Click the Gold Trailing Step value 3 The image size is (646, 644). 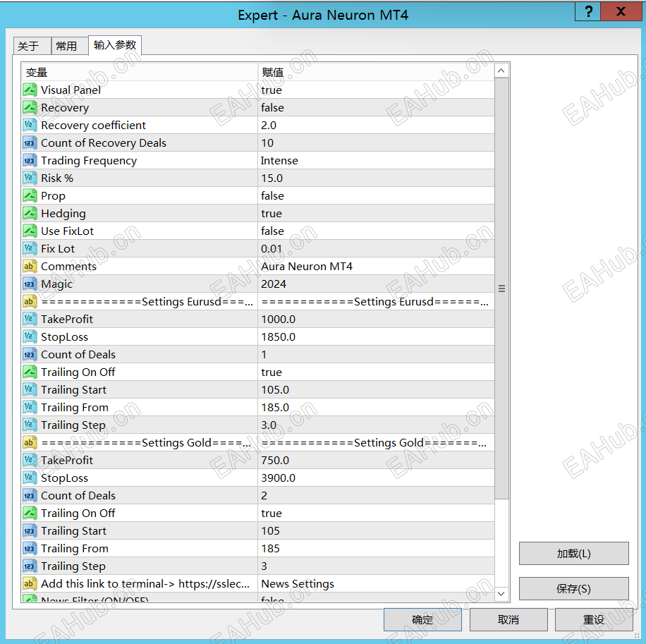click(264, 566)
